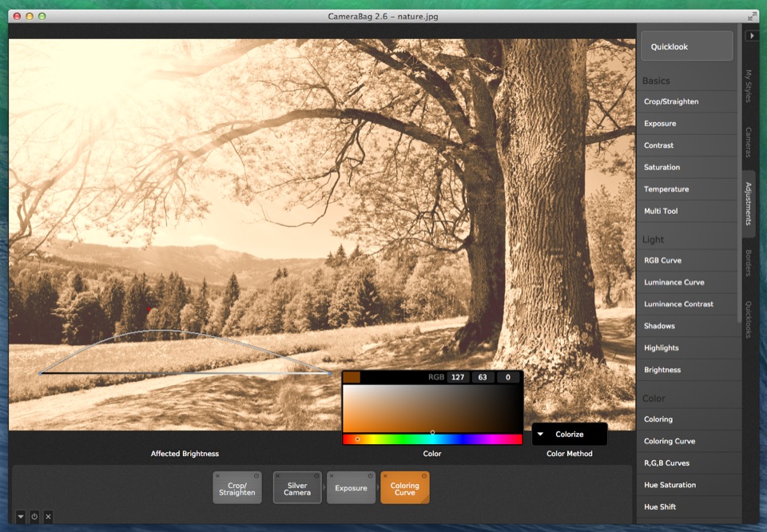This screenshot has width=767, height=532.
Task: Click the saturation/brightness gradient picker handle
Action: [x=432, y=432]
